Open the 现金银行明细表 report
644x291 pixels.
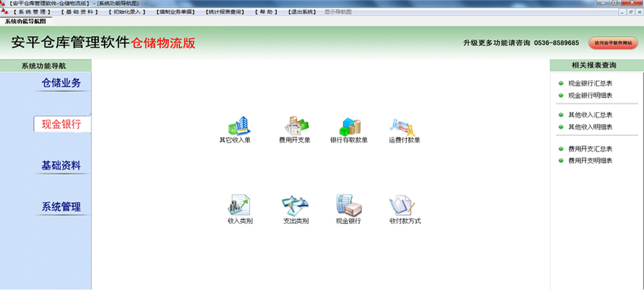[590, 95]
